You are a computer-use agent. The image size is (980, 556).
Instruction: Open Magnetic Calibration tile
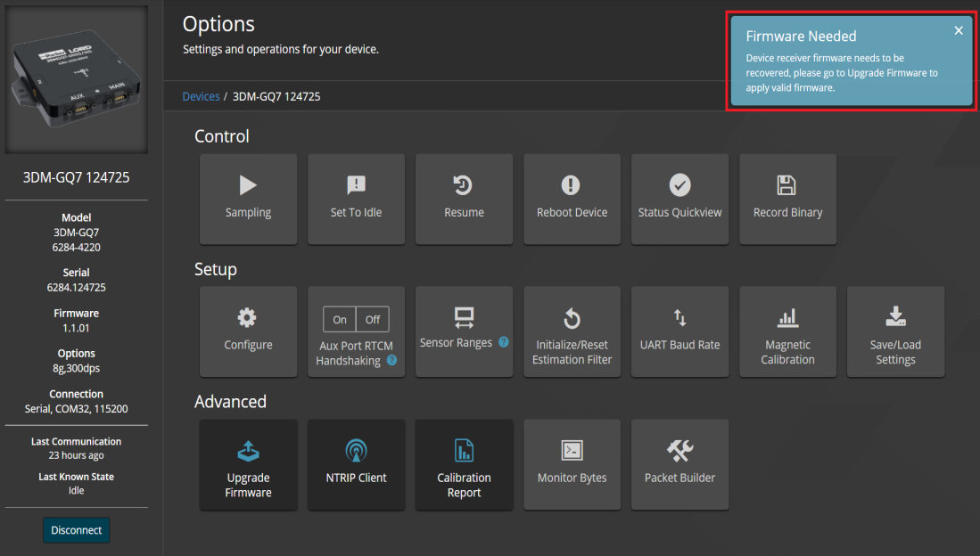pyautogui.click(x=787, y=331)
